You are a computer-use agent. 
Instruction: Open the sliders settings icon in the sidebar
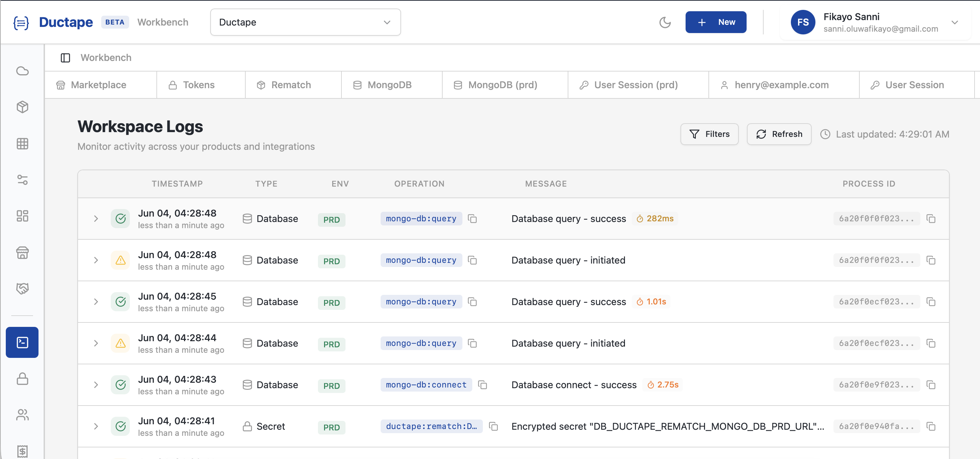[22, 180]
